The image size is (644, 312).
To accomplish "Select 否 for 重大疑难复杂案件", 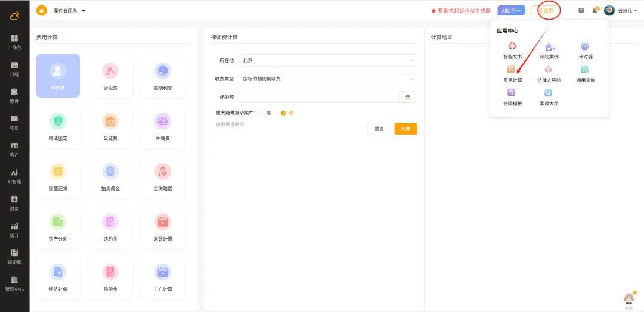I will [284, 113].
